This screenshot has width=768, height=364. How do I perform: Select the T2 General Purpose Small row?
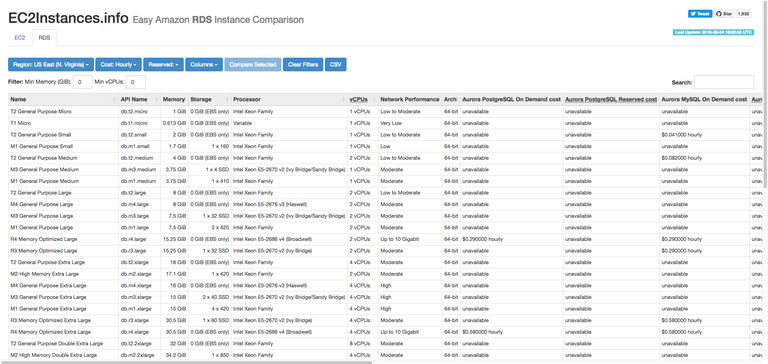tap(384, 135)
